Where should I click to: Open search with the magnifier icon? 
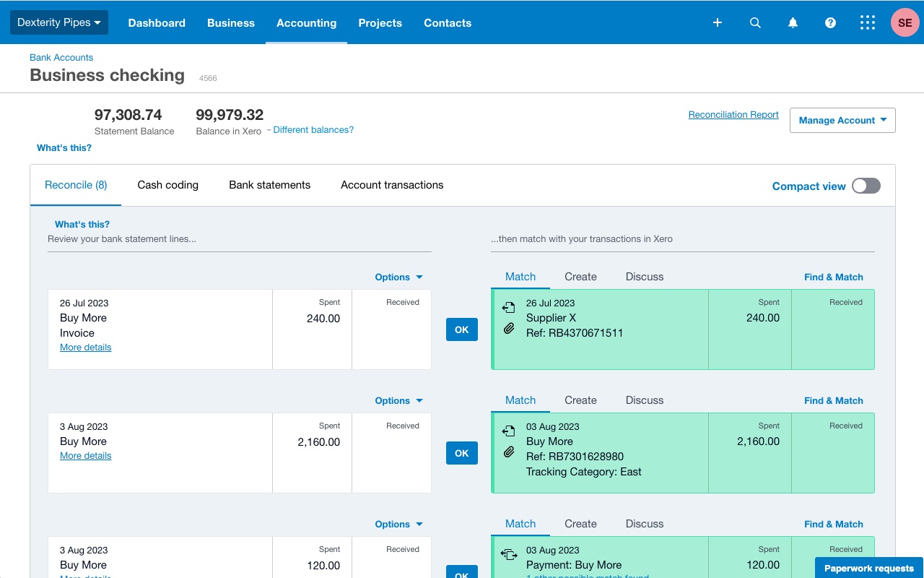coord(755,22)
